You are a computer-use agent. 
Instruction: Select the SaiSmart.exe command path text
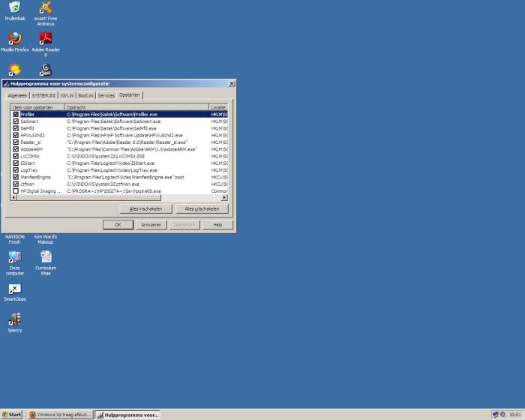tap(113, 121)
